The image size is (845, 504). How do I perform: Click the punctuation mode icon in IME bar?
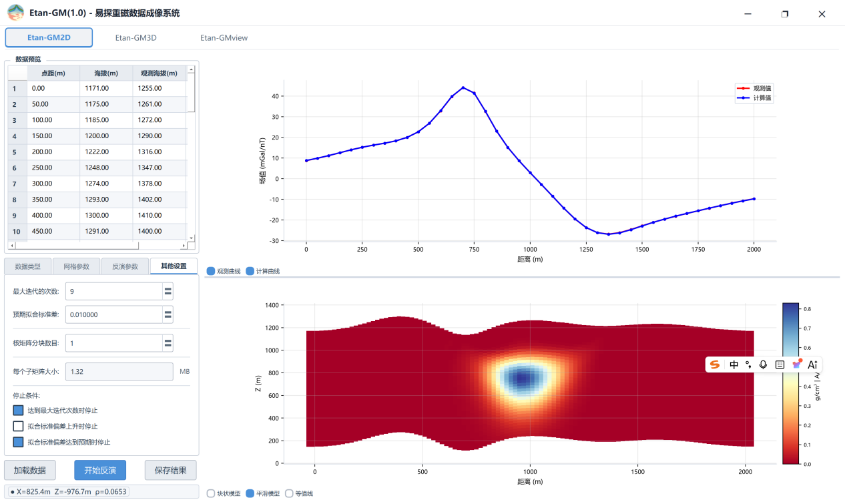[748, 364]
